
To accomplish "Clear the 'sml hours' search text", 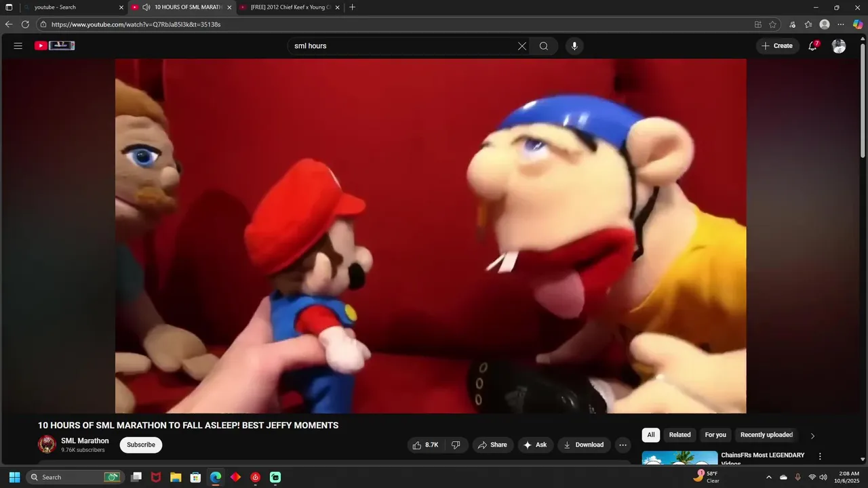I will 522,46.
